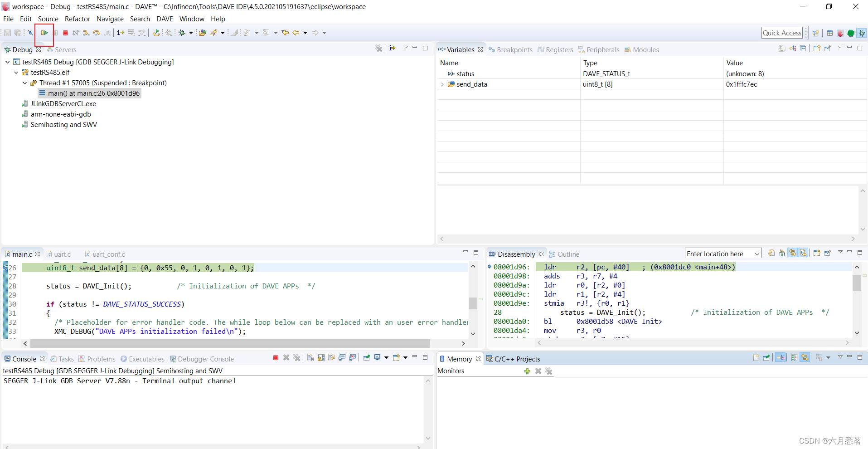Viewport: 868px width, 449px height.
Task: Click the Resume (green play) debug button
Action: click(x=44, y=33)
